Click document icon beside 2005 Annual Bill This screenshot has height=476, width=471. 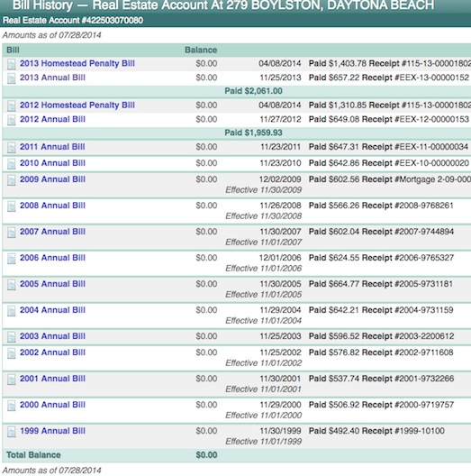point(12,285)
